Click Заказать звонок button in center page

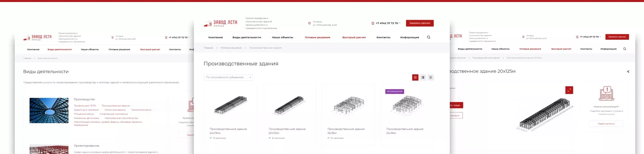pyautogui.click(x=420, y=23)
